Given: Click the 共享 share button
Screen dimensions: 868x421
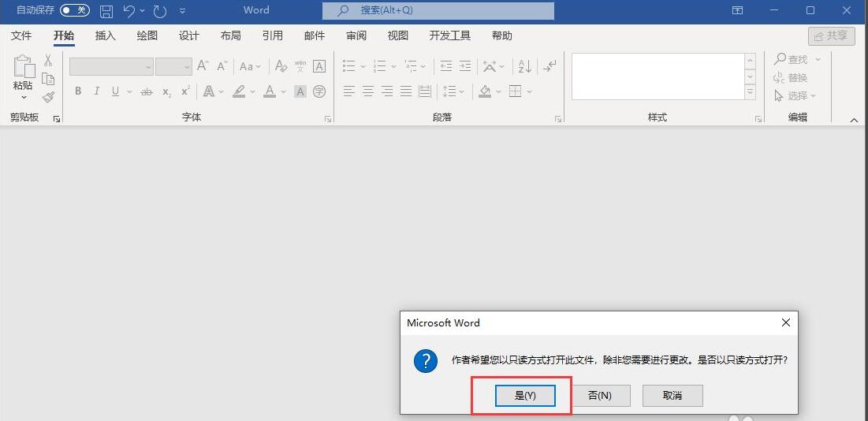Looking at the screenshot, I should 830,36.
